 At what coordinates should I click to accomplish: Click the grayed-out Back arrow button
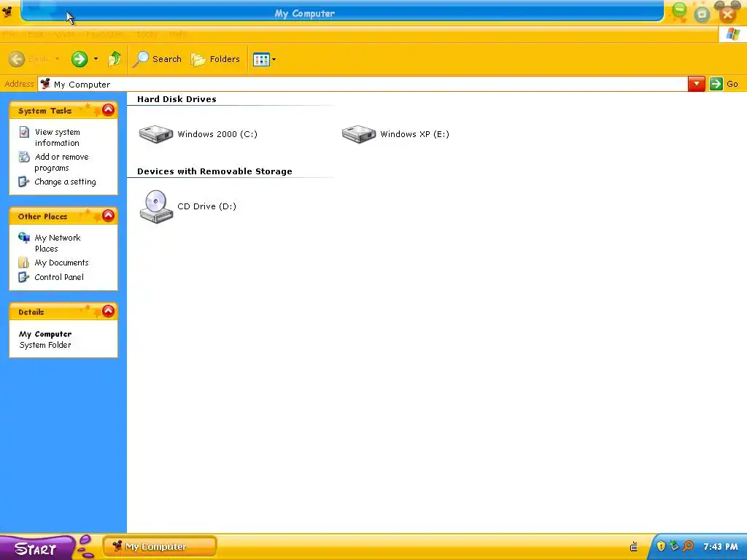17,59
